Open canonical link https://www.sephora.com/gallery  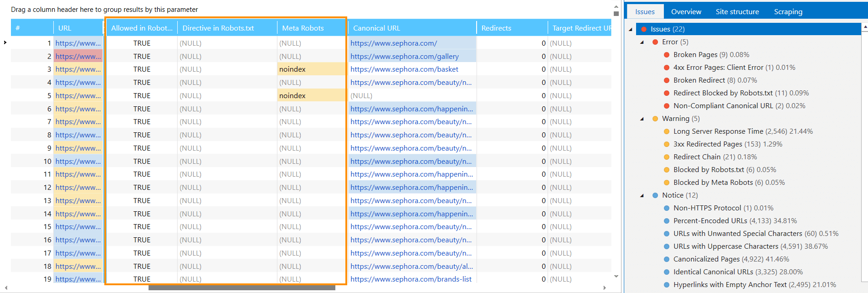[x=405, y=57]
